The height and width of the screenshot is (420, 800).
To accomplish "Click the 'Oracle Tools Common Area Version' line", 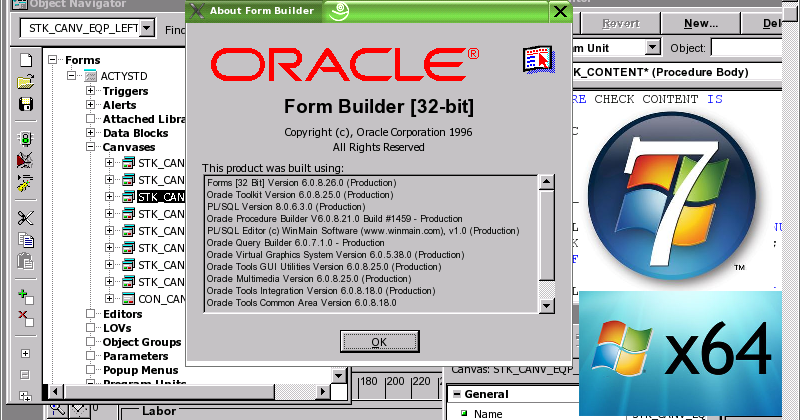I will pyautogui.click(x=302, y=303).
